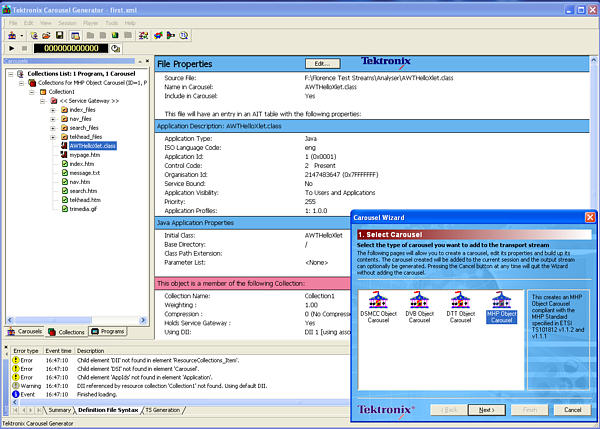Open the dropdown arrow beside the carousel icon

pyautogui.click(x=22, y=36)
